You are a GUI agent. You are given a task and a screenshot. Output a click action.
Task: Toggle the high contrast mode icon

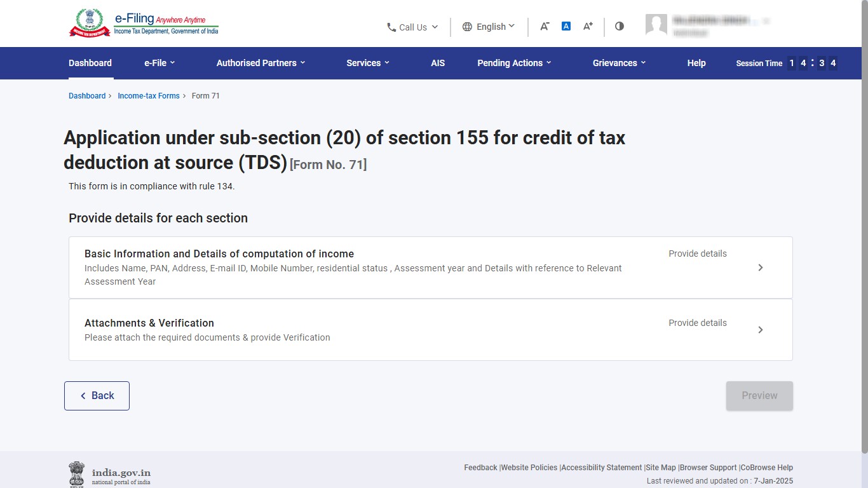[x=620, y=26]
